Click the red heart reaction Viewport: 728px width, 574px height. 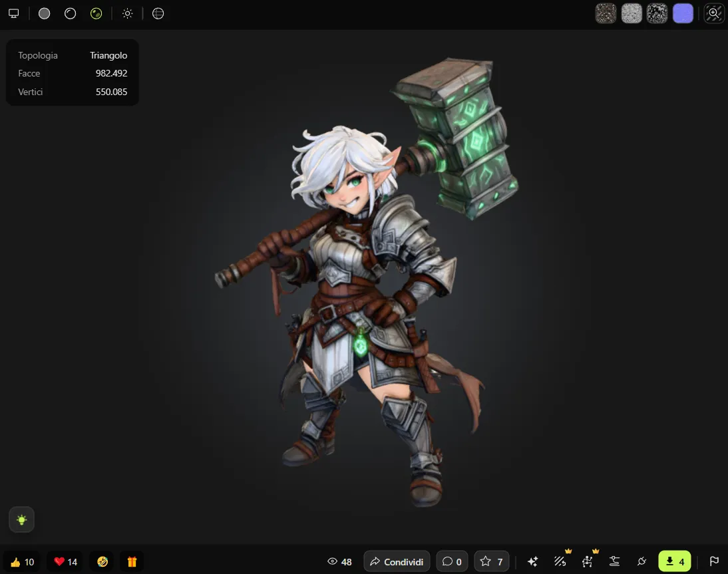(65, 561)
